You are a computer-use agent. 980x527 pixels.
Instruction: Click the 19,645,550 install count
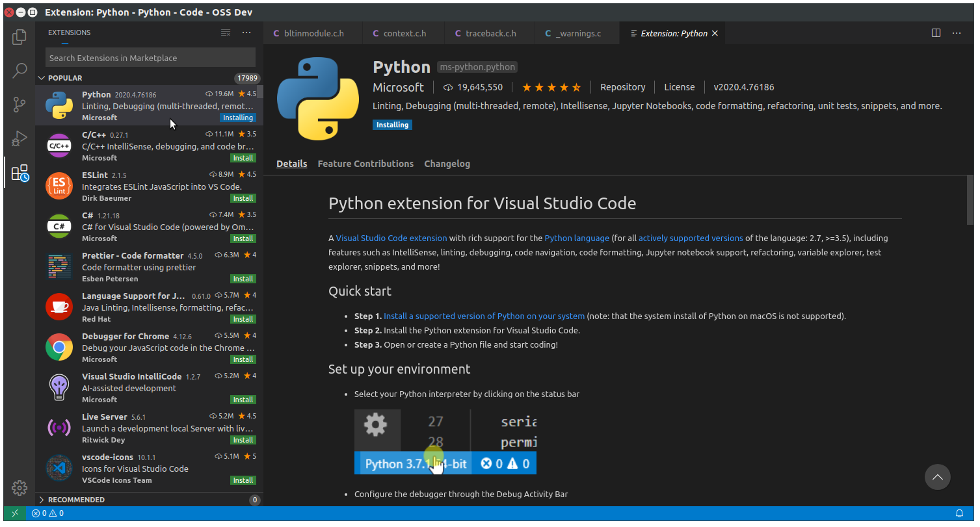(x=473, y=87)
